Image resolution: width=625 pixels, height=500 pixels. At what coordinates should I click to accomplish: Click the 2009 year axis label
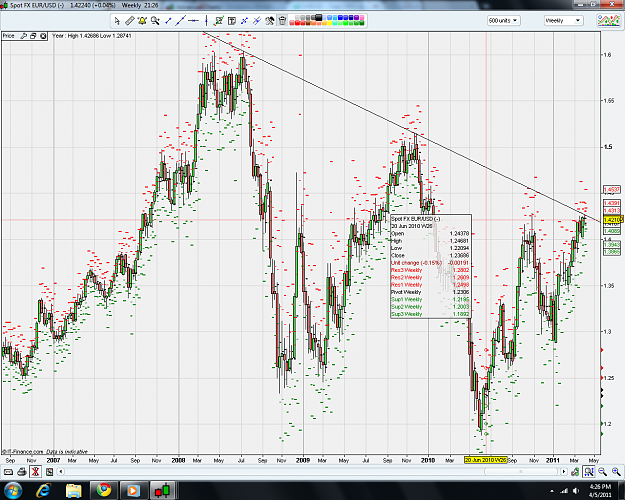click(303, 460)
